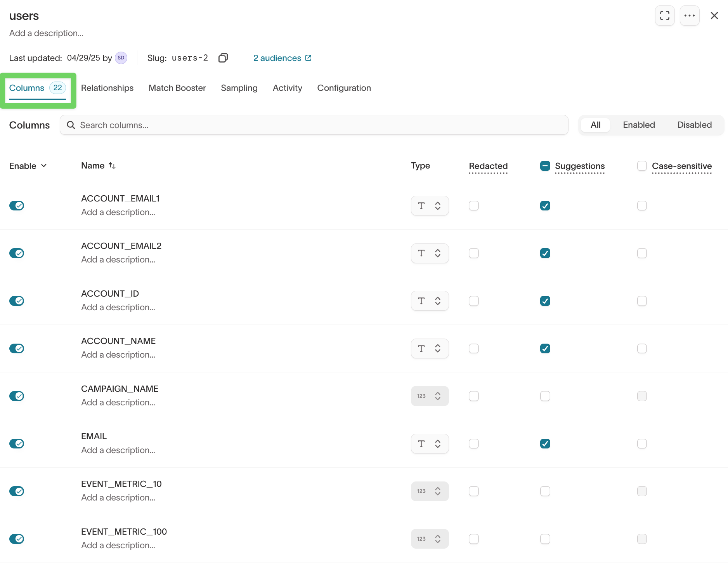Click the SD user avatar

121,58
